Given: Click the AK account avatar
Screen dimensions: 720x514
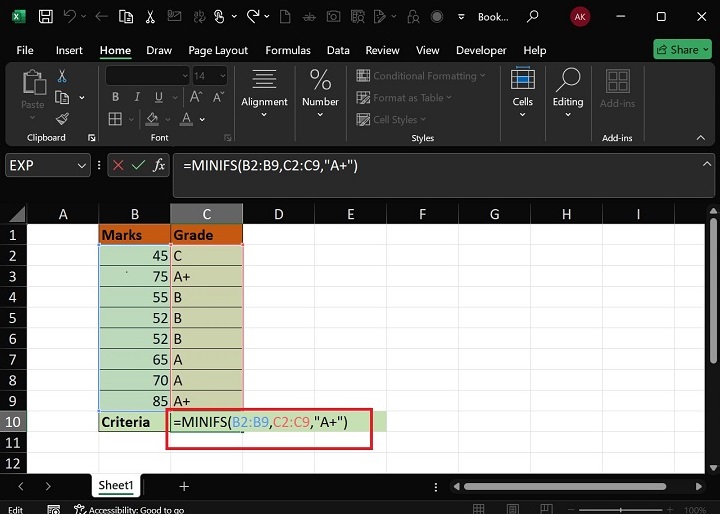Looking at the screenshot, I should tap(580, 17).
